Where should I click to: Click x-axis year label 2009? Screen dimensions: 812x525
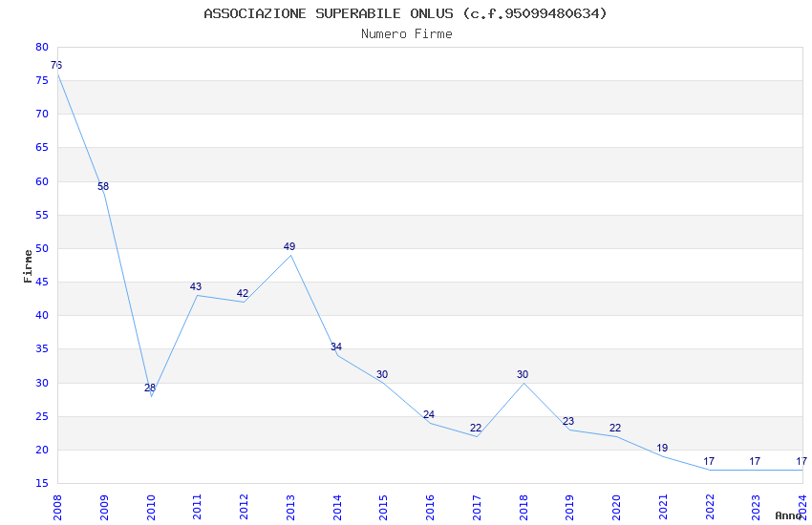point(103,507)
